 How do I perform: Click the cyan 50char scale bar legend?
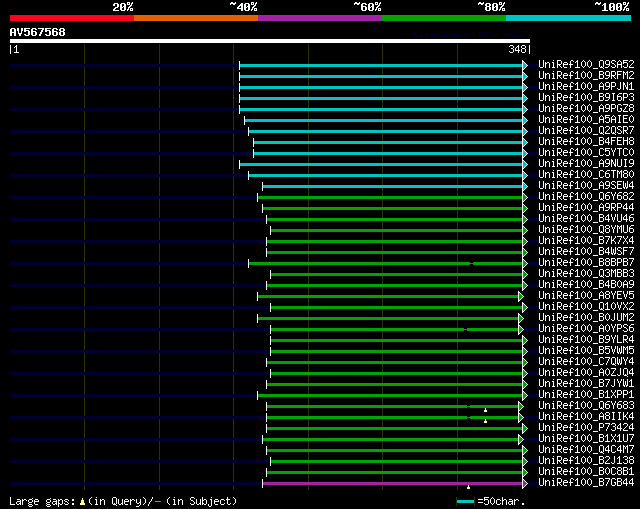pos(465,501)
